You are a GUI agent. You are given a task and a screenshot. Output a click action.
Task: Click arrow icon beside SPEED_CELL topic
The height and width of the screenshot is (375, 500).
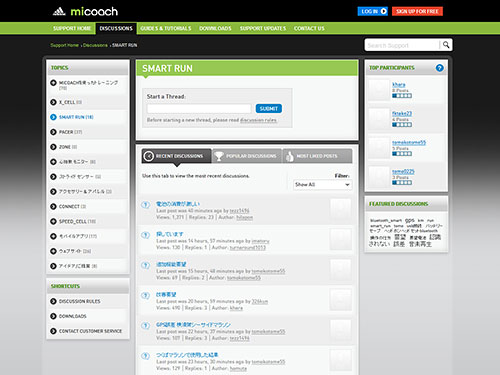coord(53,221)
